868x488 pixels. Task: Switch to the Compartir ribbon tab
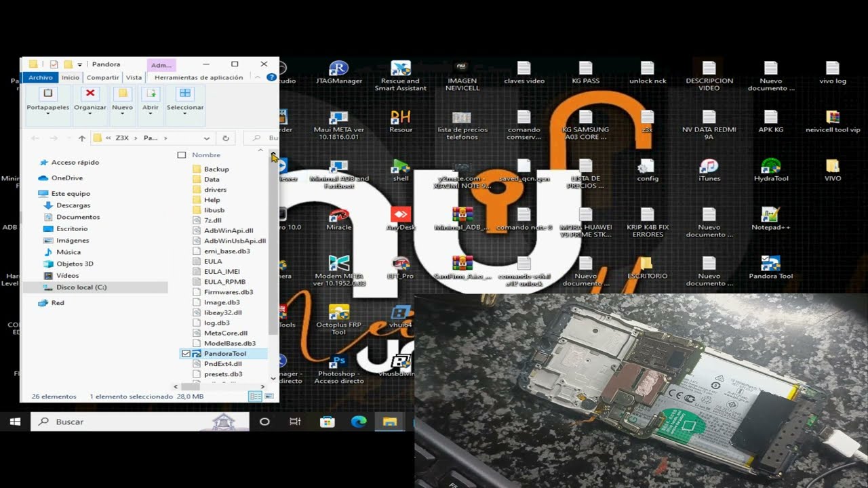(103, 77)
